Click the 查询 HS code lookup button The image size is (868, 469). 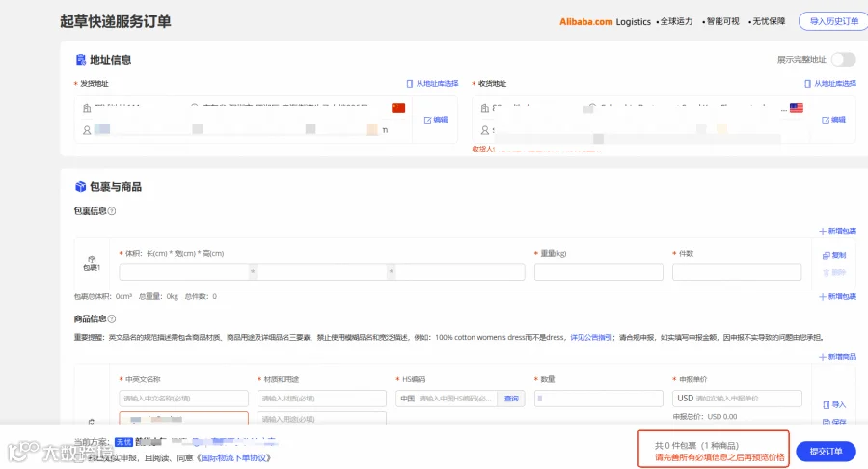pyautogui.click(x=511, y=399)
